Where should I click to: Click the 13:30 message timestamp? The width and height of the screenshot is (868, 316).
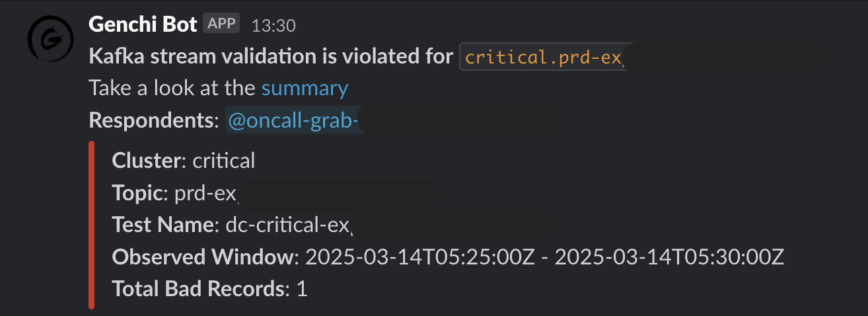(273, 26)
